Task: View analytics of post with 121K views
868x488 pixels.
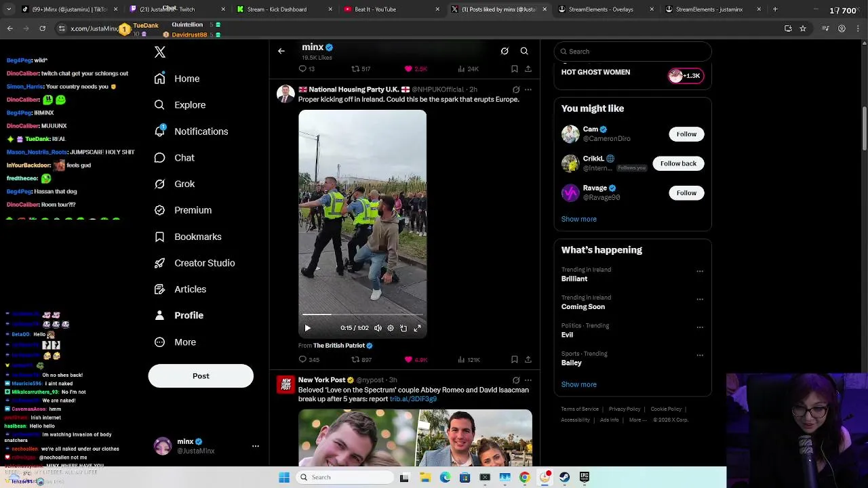Action: tap(469, 359)
